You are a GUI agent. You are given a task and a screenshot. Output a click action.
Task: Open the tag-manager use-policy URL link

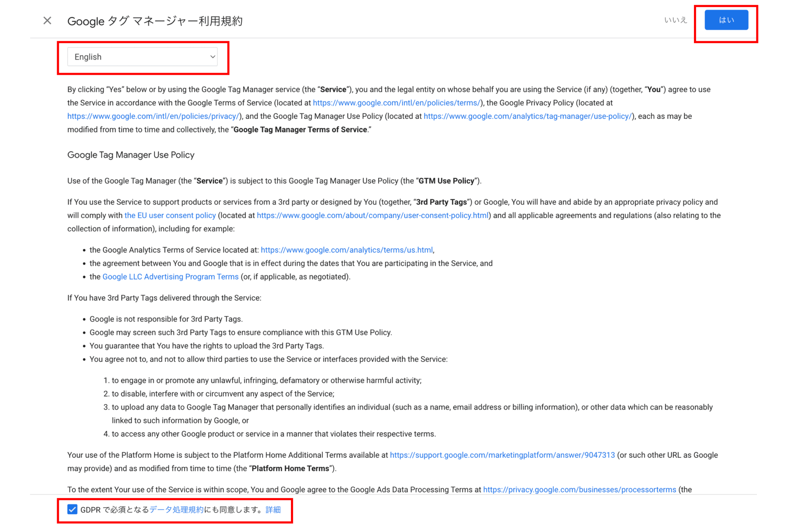[528, 116]
